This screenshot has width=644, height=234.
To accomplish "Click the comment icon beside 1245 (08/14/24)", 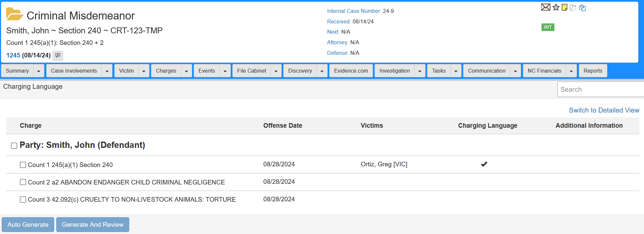I will click(x=58, y=55).
